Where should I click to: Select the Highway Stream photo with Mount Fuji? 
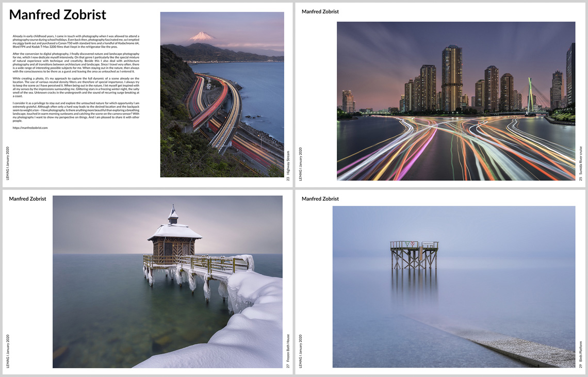click(222, 94)
